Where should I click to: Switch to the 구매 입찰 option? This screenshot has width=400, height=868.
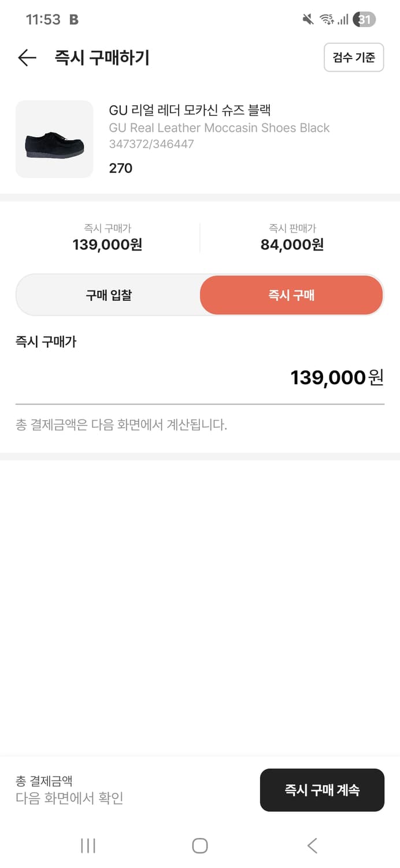pyautogui.click(x=108, y=295)
